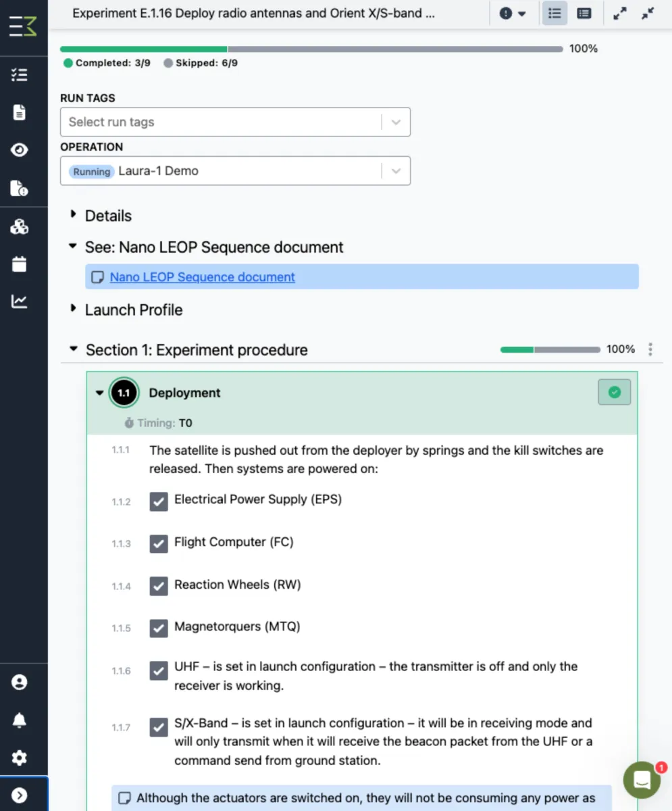
Task: Expand the Details section
Action: tap(73, 215)
